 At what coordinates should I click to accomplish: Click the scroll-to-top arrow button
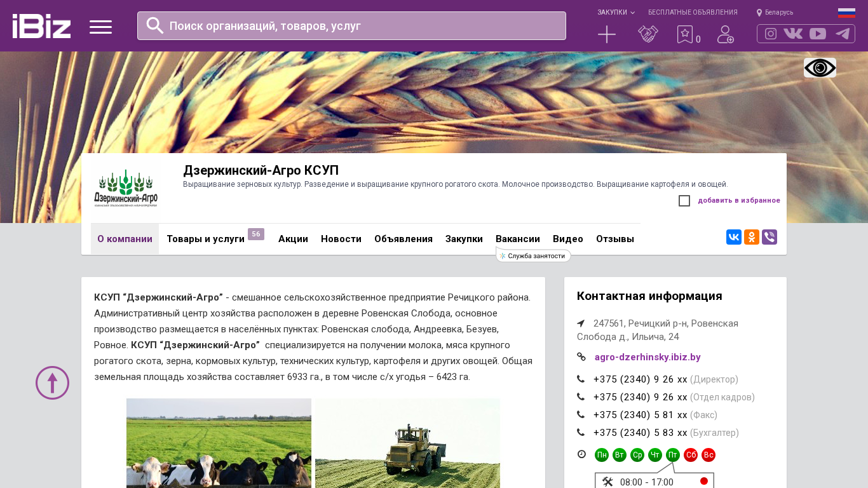click(52, 383)
